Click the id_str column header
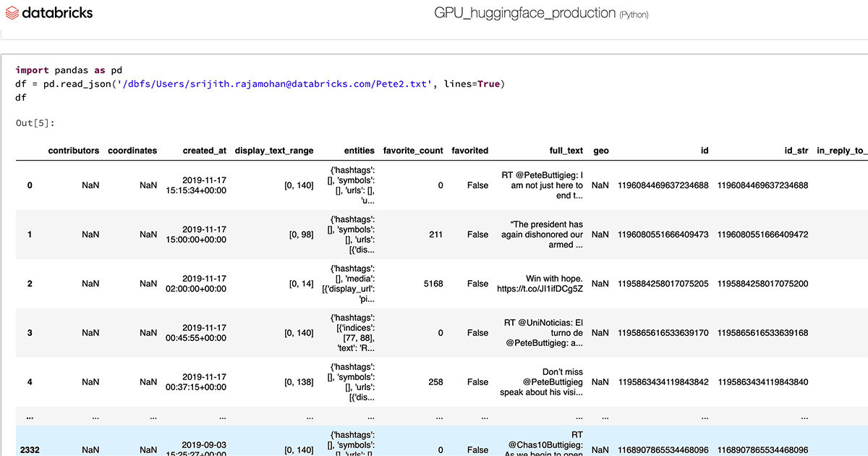Image resolution: width=868 pixels, height=456 pixels. [796, 151]
